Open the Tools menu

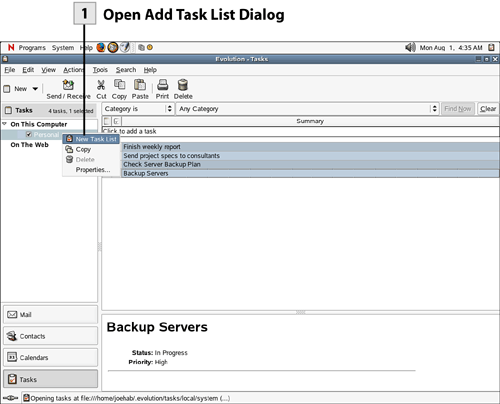100,70
